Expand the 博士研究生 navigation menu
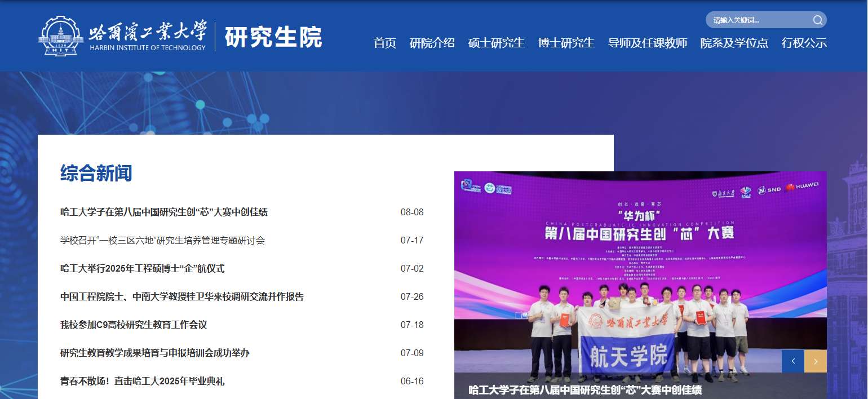The height and width of the screenshot is (399, 868). (566, 43)
